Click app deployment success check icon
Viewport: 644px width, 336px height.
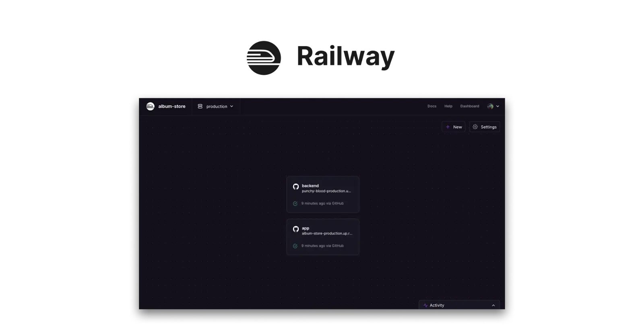pyautogui.click(x=295, y=246)
